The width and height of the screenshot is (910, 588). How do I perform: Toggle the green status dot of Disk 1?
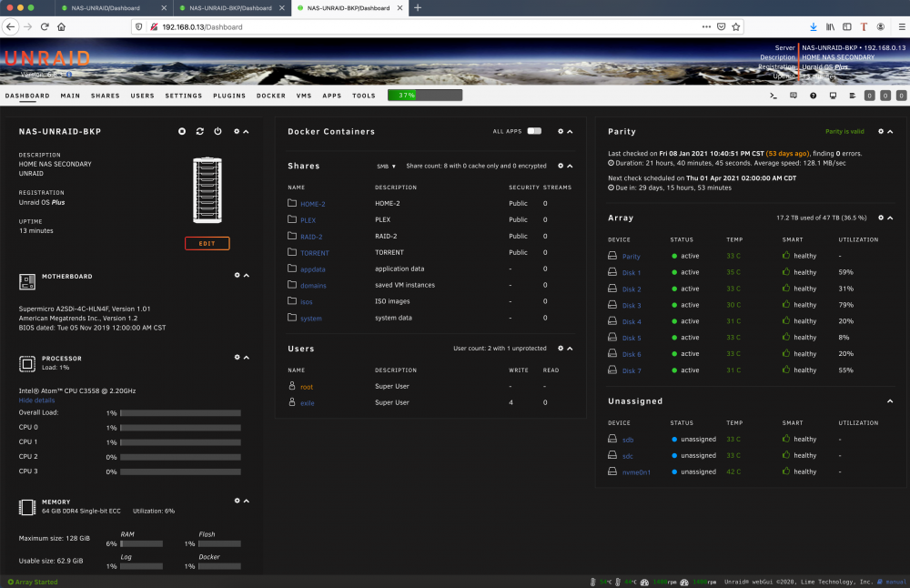674,272
